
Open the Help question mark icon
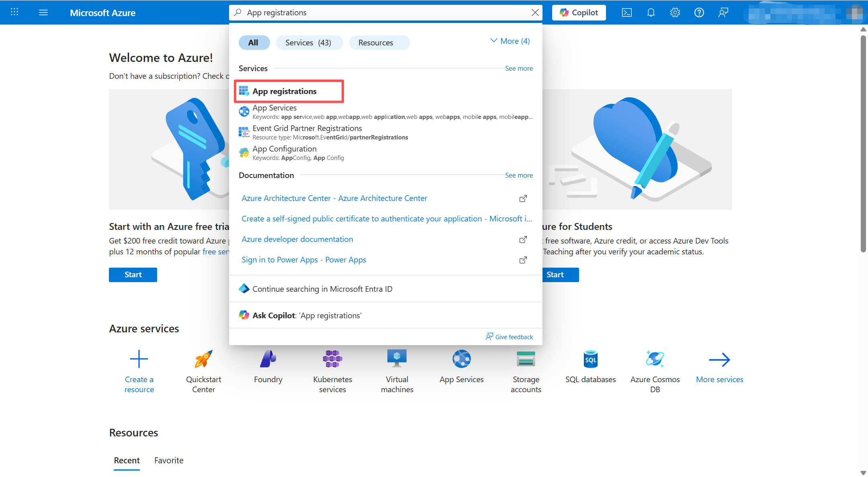click(x=699, y=12)
